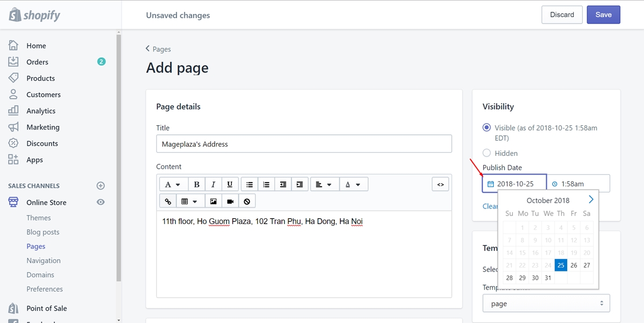Go to next month in calendar
Image resolution: width=644 pixels, height=323 pixels.
pyautogui.click(x=591, y=199)
